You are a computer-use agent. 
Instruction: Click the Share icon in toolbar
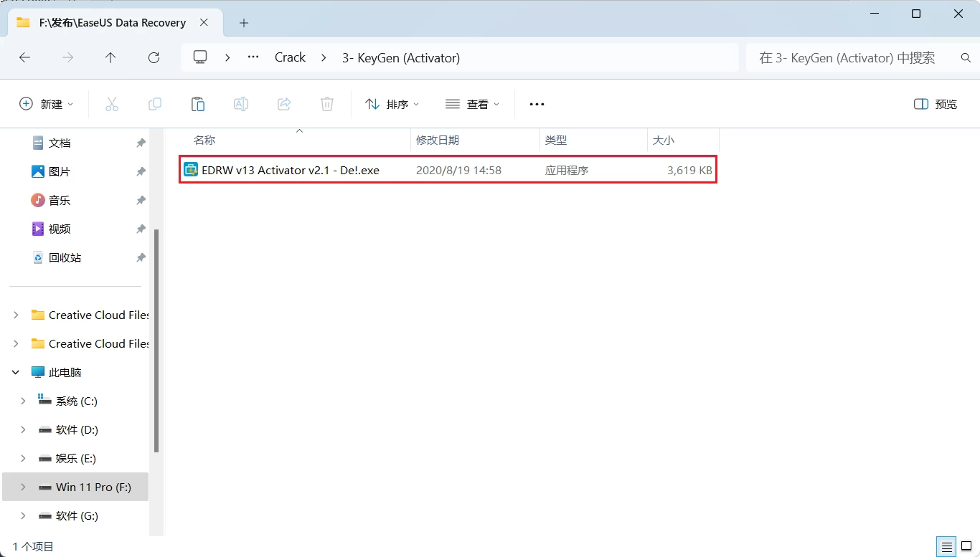(x=284, y=104)
